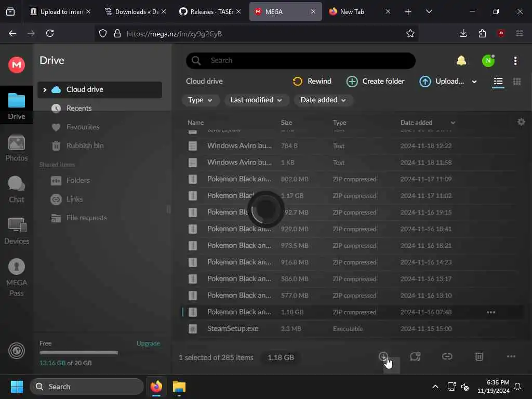Sort by Size column header
This screenshot has height=399, width=532.
286,123
